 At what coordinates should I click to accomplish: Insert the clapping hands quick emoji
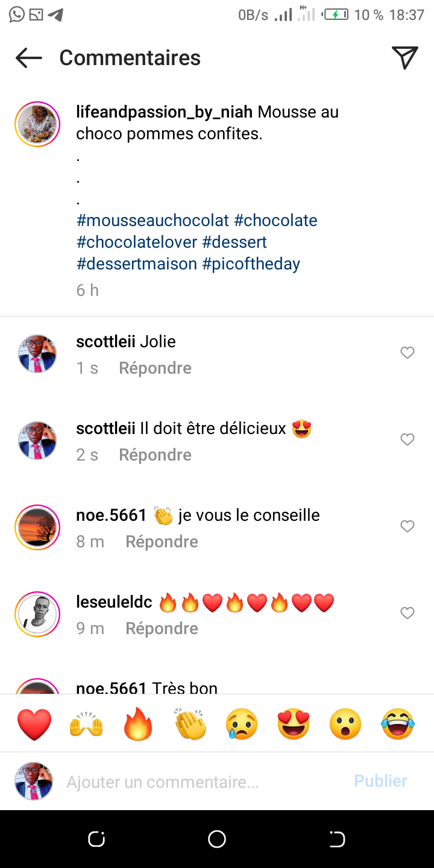[190, 724]
